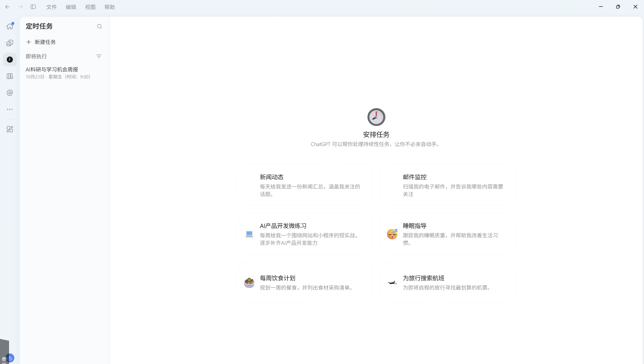Click the 10月23日 星期五 schedule text
The image size is (644, 364).
click(x=58, y=77)
